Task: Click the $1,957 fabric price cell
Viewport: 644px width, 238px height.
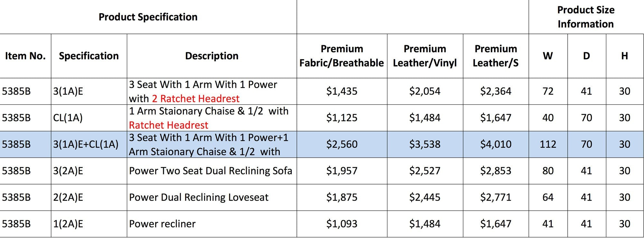Action: point(342,171)
